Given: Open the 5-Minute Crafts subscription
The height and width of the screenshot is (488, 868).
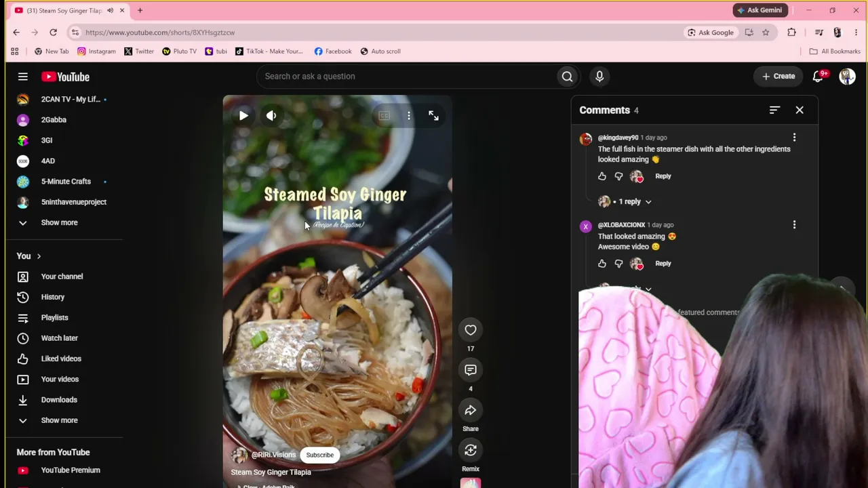Looking at the screenshot, I should (x=66, y=182).
